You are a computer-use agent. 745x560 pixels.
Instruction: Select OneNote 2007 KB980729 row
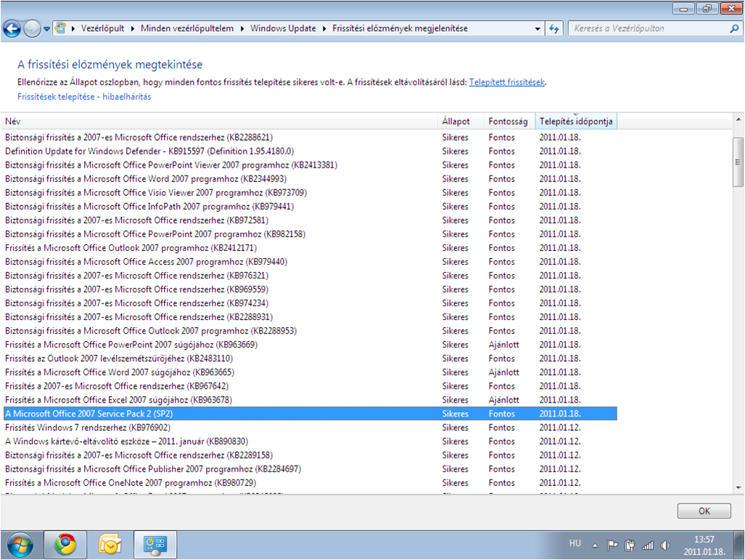(310, 482)
